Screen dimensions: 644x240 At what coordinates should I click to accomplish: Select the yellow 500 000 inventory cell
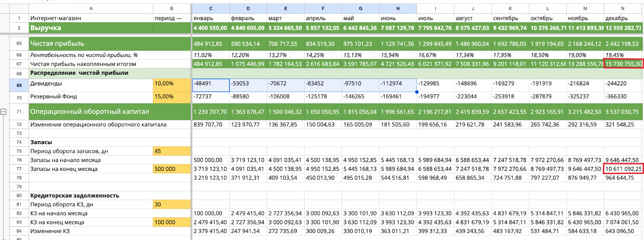point(171,169)
